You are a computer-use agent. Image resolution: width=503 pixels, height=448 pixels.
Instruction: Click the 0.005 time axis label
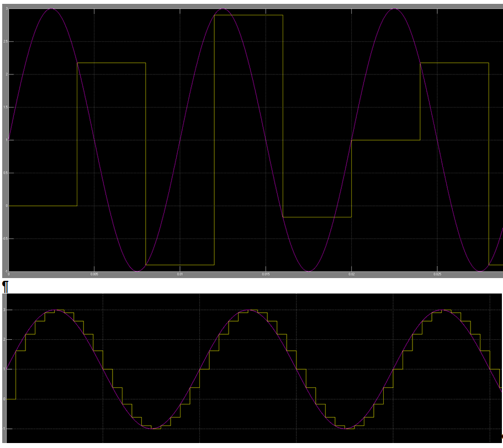(x=94, y=274)
